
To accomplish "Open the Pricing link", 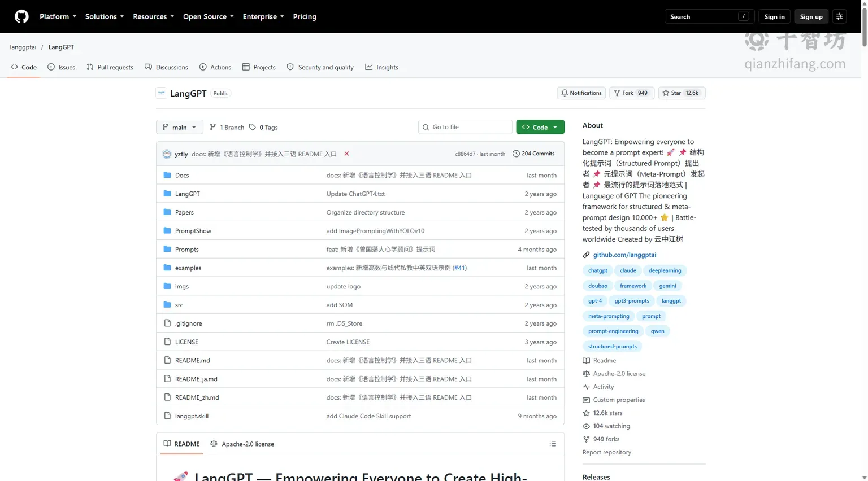I will click(x=305, y=16).
